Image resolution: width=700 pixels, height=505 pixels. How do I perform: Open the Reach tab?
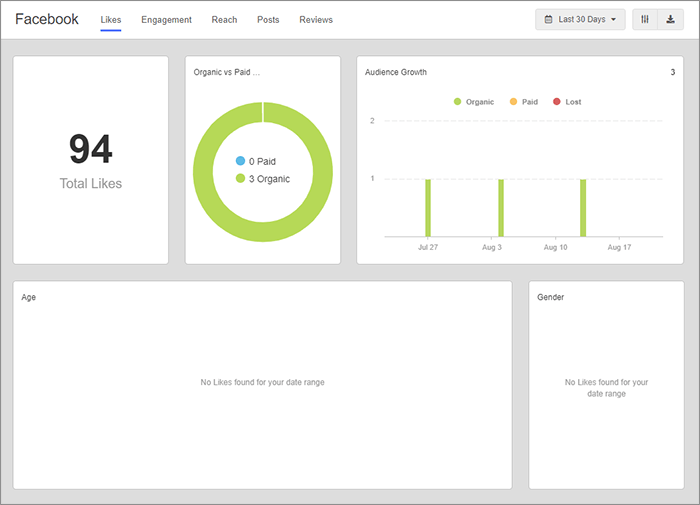tap(224, 20)
